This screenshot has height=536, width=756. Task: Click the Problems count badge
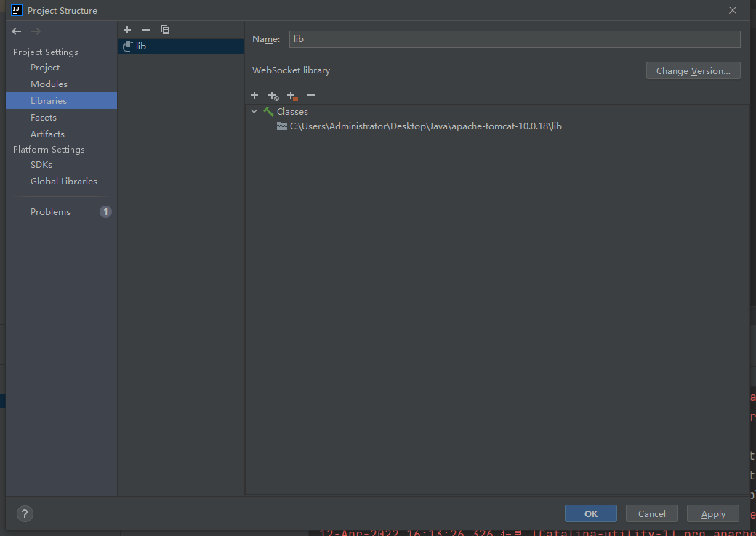coord(105,212)
